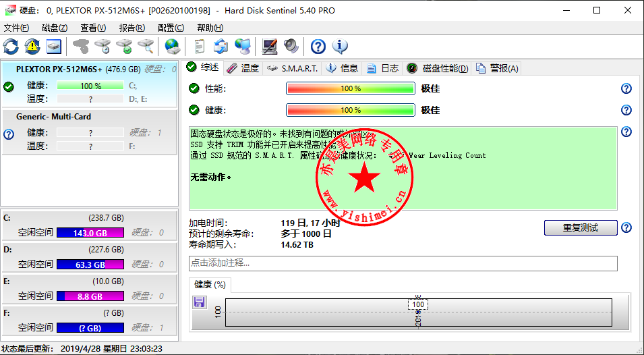Click the status bar 2019/4/28 update time

tap(111, 349)
